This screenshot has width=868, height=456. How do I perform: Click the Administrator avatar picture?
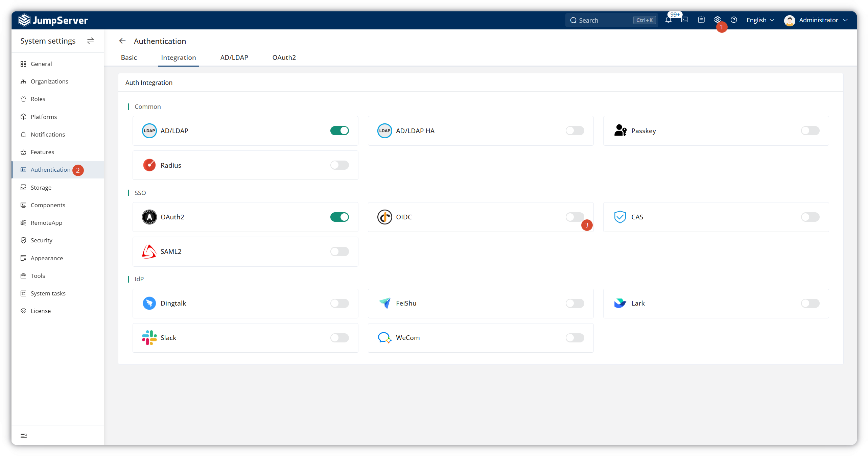click(790, 20)
